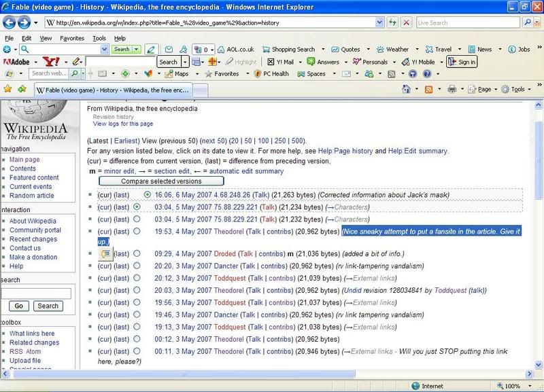Open Shopping Search in AOL toolbar
This screenshot has width=544, height=392.
[x=289, y=50]
